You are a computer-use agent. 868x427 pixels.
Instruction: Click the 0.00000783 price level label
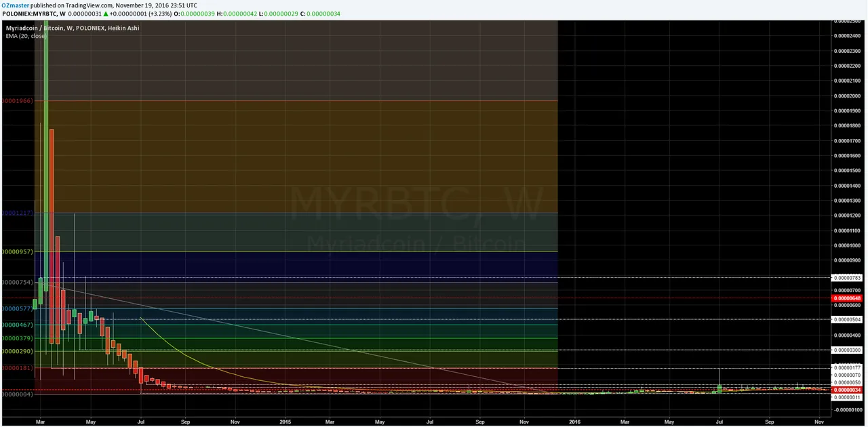tap(848, 278)
